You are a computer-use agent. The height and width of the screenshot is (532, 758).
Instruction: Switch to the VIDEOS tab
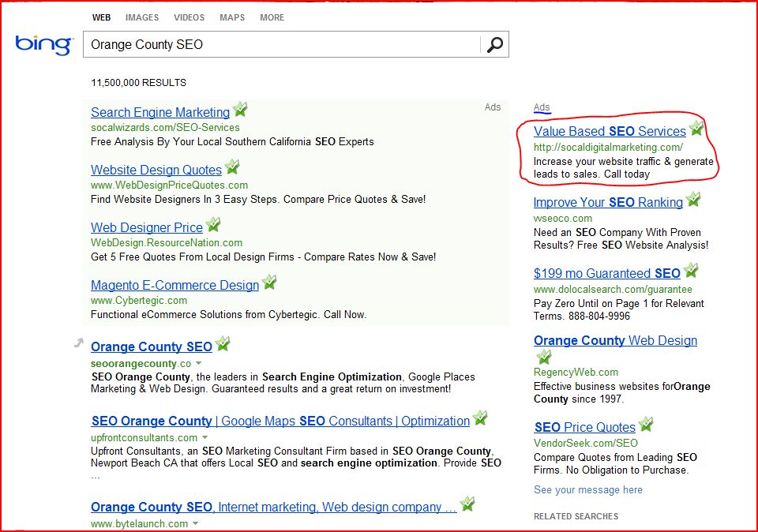pyautogui.click(x=189, y=17)
